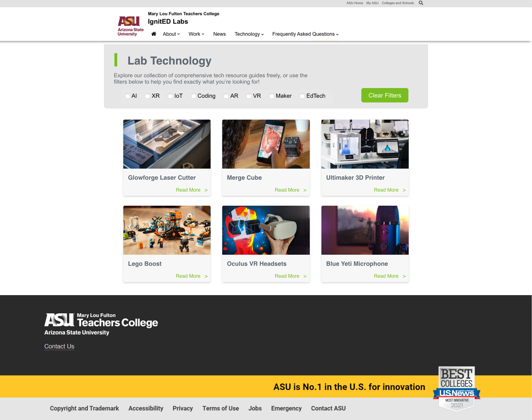Open the Privacy footer link

pos(183,408)
